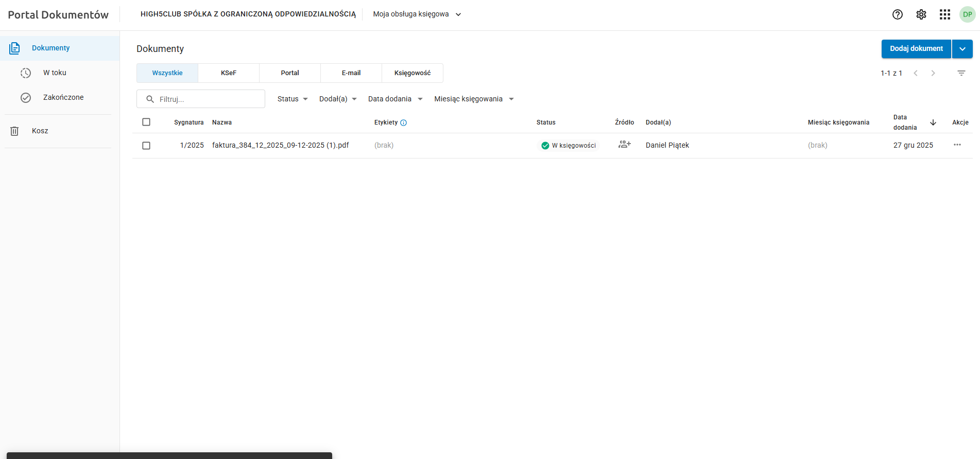Screen dimensions: 980x459
Task: Click the search magnifier icon in filter
Action: 150,99
